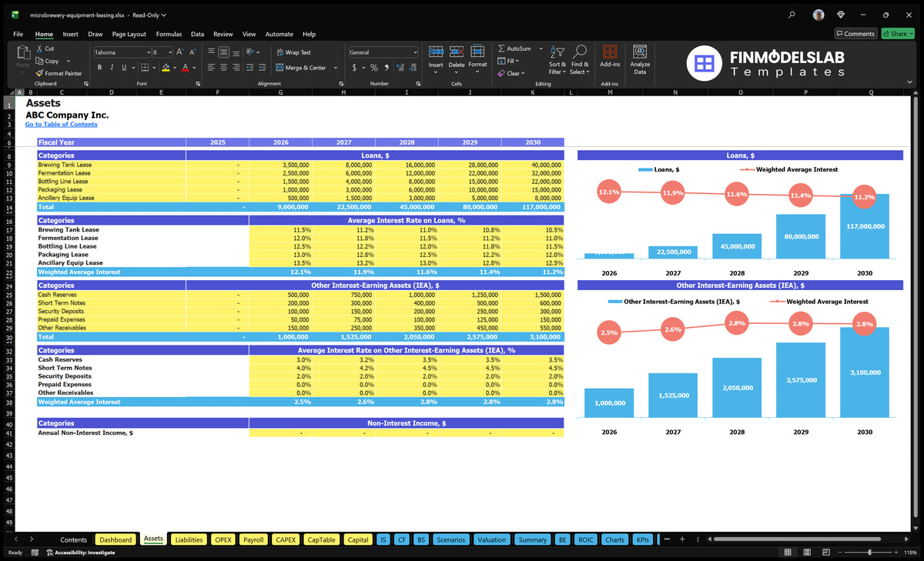The image size is (924, 561).
Task: Open the fill color dropdown arrow
Action: 174,68
